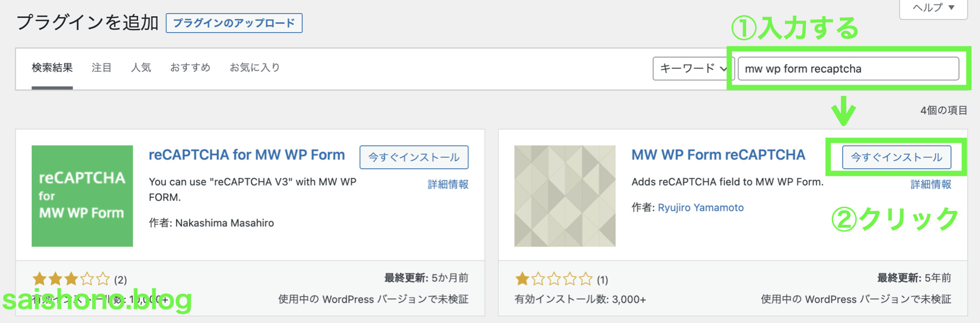Viewport: 980px width, 323px height.
Task: Open 詳細情報 for reCAPTCHA for MW WP Form
Action: tap(448, 184)
